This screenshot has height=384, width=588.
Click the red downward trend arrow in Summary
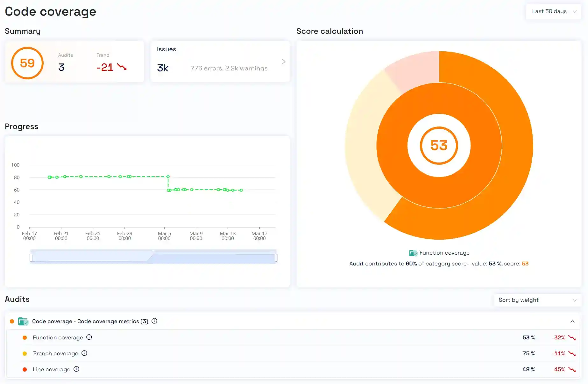[122, 67]
